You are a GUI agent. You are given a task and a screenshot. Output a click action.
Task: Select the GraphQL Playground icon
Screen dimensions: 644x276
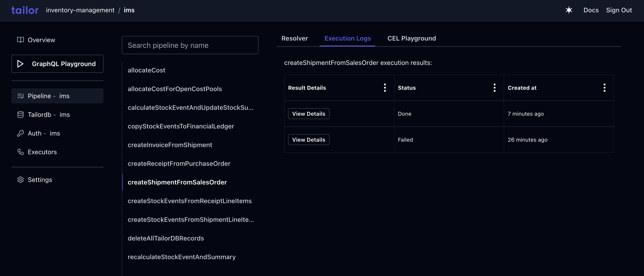click(x=21, y=64)
